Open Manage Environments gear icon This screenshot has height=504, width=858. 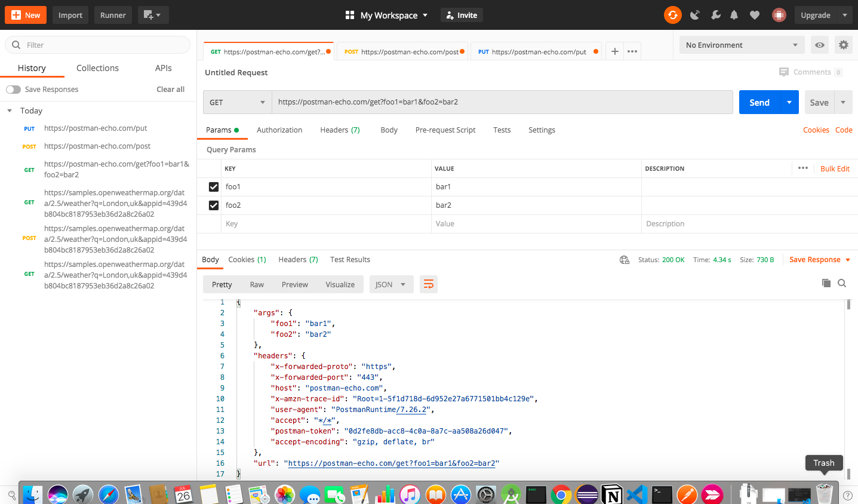click(843, 45)
